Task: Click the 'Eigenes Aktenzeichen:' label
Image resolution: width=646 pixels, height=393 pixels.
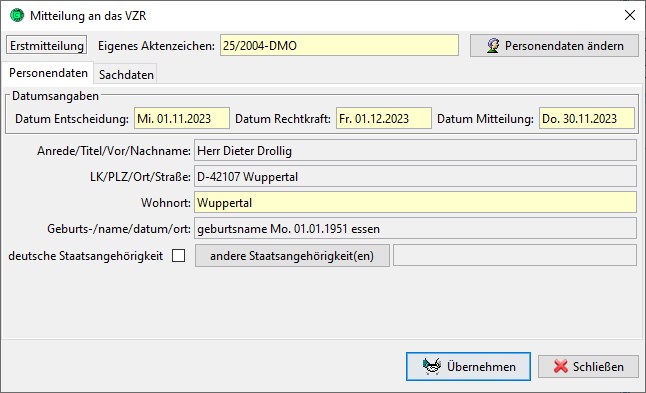Action: pos(156,45)
